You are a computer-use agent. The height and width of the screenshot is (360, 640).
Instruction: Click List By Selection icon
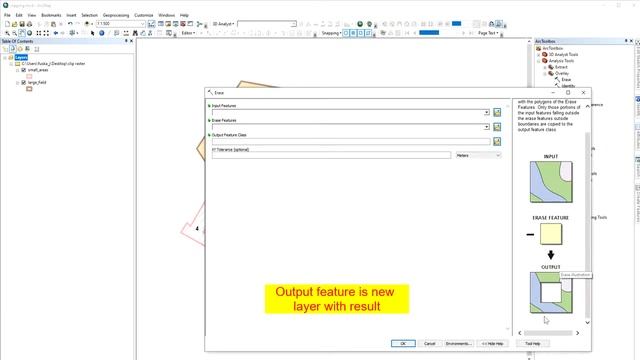27,49
